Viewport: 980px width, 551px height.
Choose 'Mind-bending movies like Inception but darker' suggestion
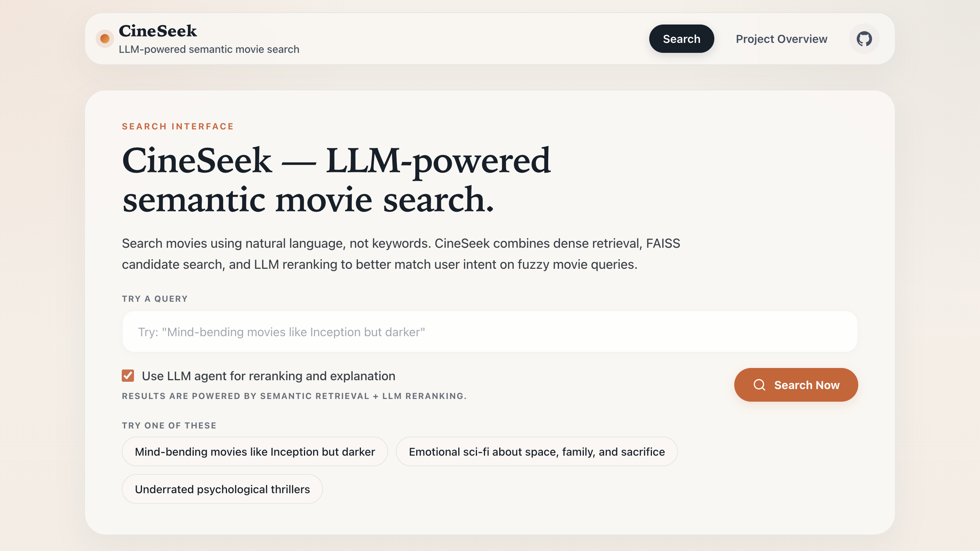pos(255,451)
